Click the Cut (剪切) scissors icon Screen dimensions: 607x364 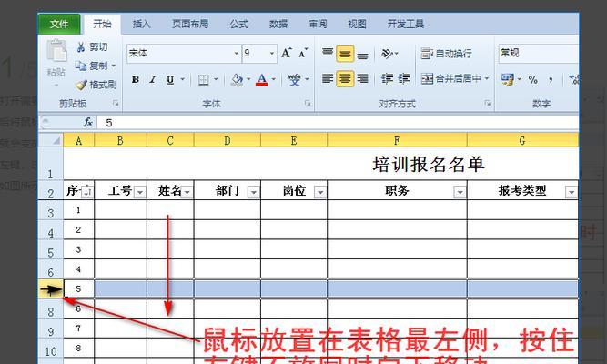(81, 47)
